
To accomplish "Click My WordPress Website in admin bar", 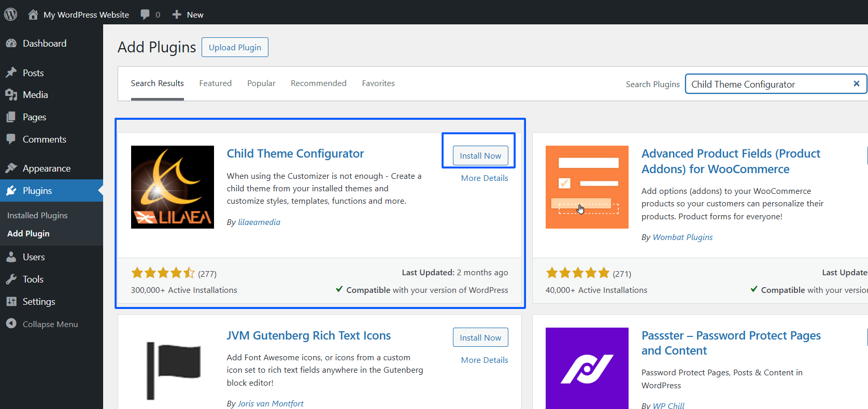I will tap(86, 15).
